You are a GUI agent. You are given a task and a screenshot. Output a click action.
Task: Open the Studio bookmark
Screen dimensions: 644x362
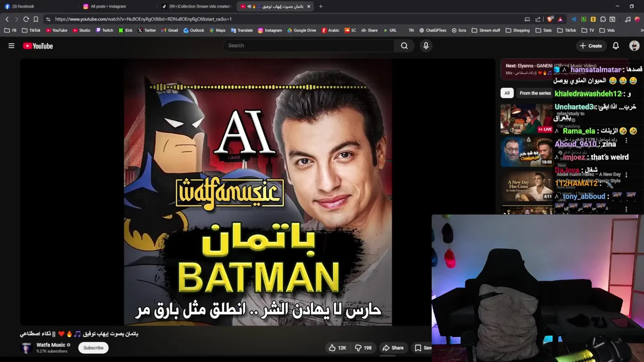(x=82, y=30)
